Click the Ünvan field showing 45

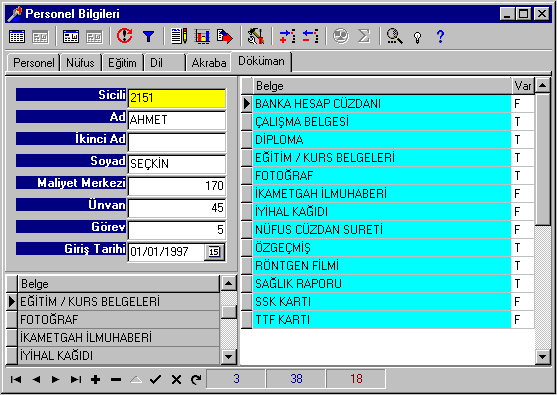point(177,208)
